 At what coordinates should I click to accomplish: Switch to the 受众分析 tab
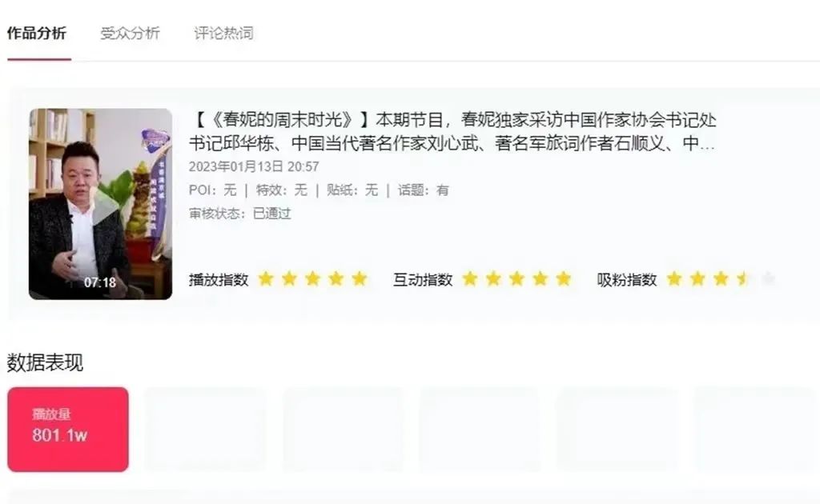(130, 34)
